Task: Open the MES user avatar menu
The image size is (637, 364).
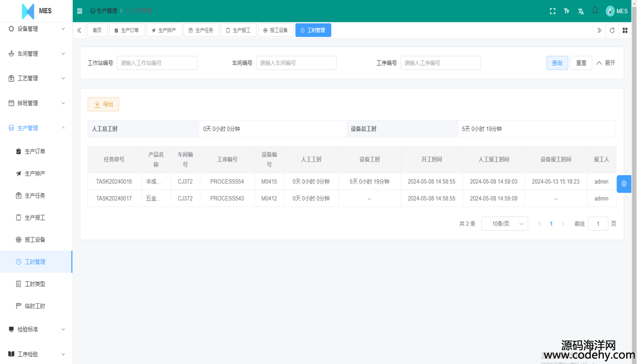Action: [617, 11]
